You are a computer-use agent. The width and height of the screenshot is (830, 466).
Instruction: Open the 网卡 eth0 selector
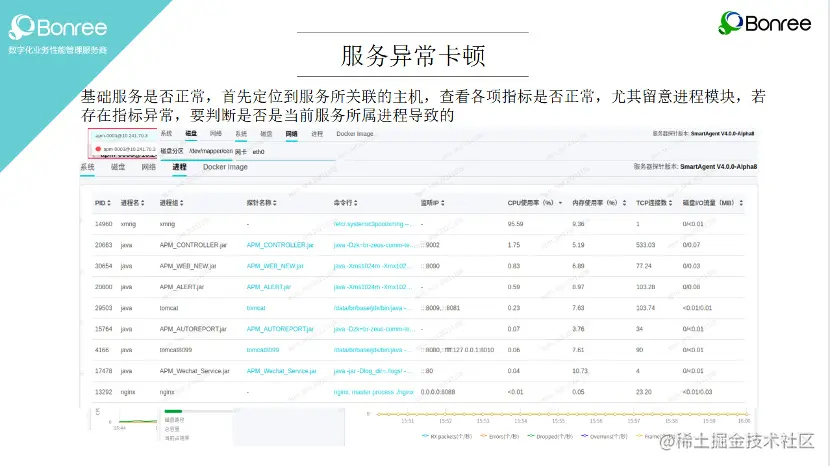258,151
